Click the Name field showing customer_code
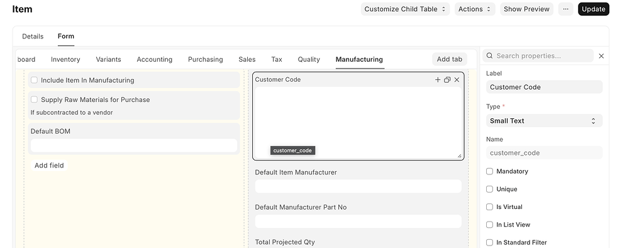Screen dimensions: 644x248 tap(544, 152)
